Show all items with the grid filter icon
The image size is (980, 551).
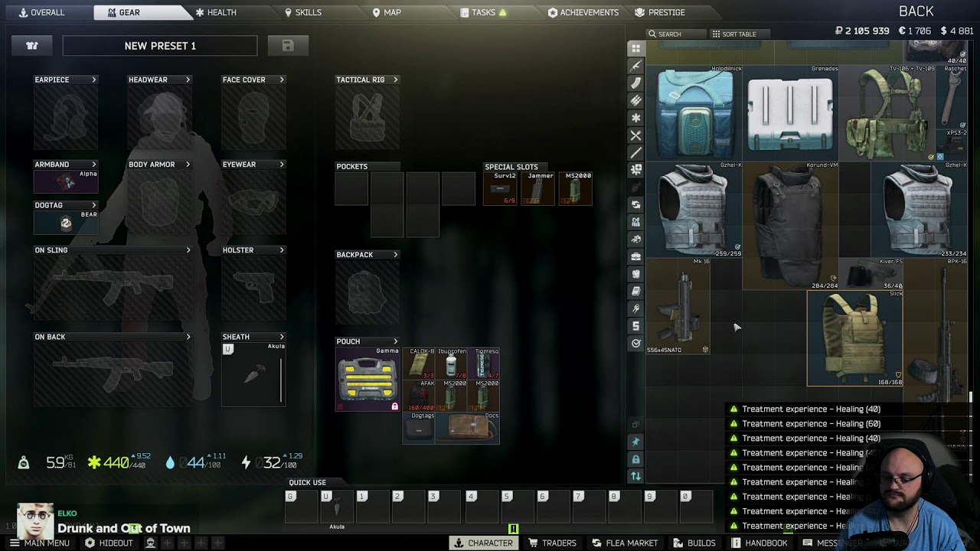tap(635, 48)
